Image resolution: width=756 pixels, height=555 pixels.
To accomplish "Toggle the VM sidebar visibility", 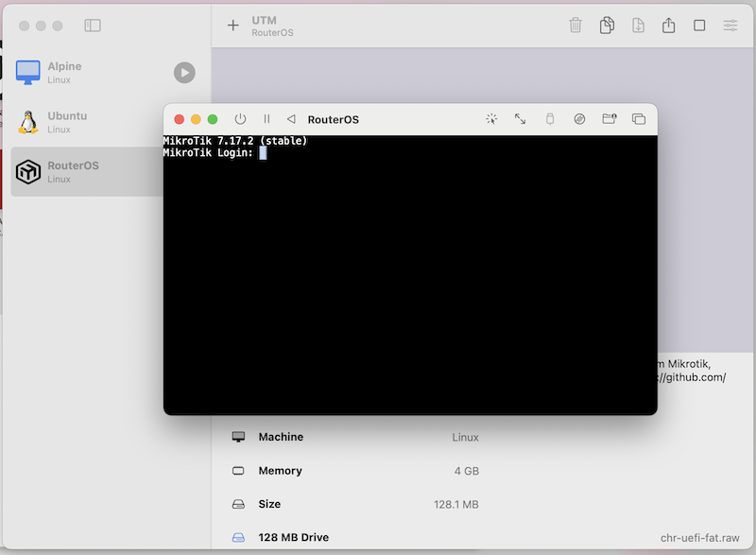I will 92,26.
